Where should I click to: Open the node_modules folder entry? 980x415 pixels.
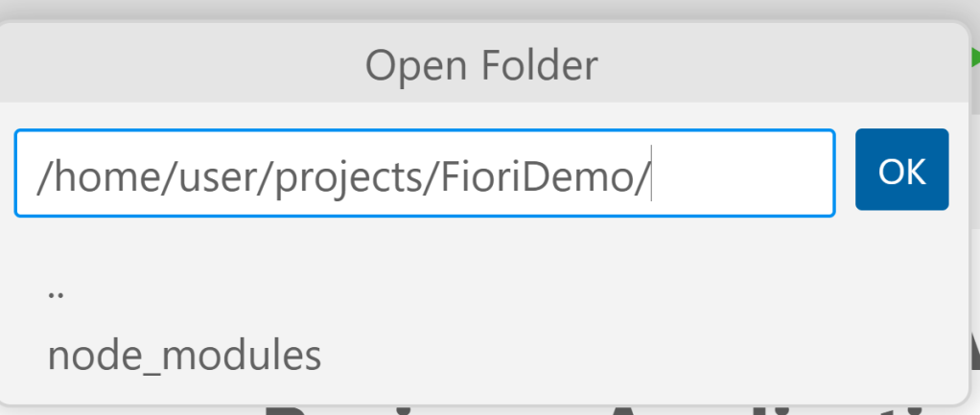(x=184, y=356)
